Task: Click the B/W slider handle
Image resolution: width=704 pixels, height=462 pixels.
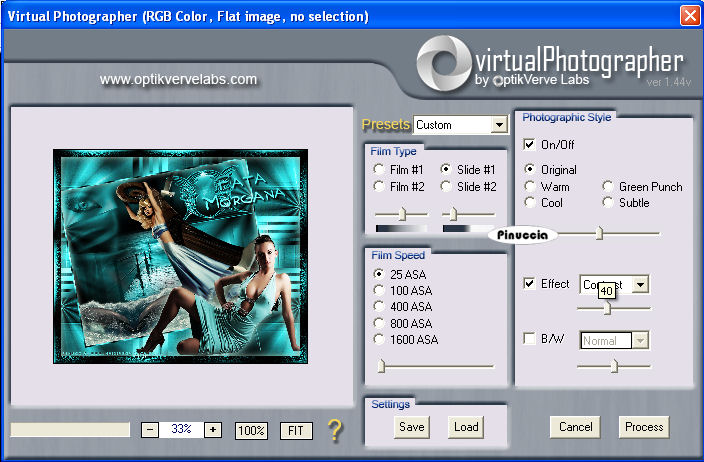Action: point(615,366)
